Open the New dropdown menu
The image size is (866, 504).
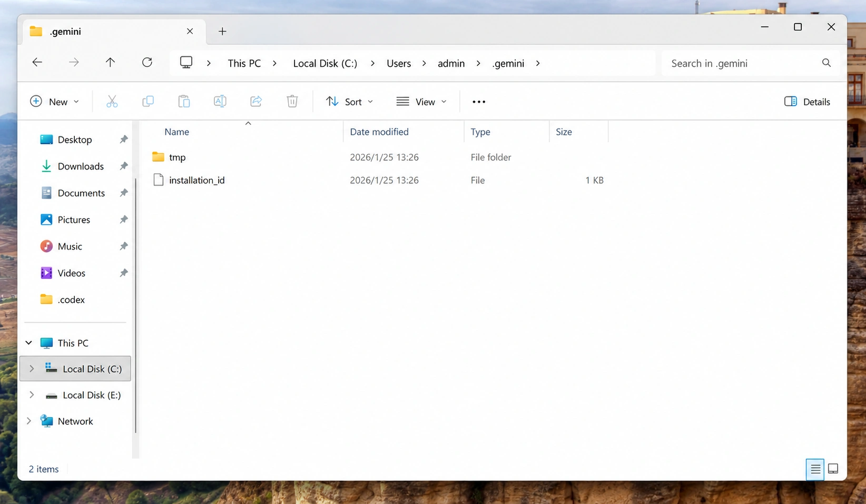point(55,102)
